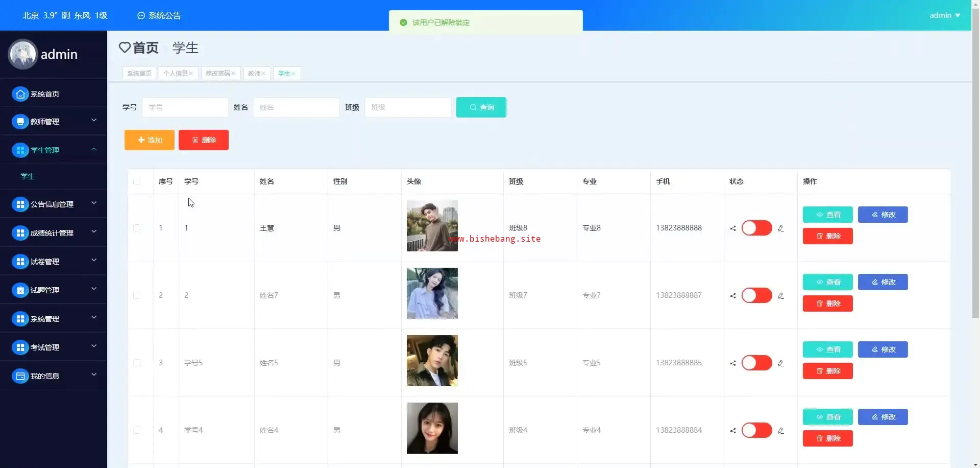Image resolution: width=980 pixels, height=468 pixels.
Task: Open the admin dropdown in top right
Action: coord(944,15)
